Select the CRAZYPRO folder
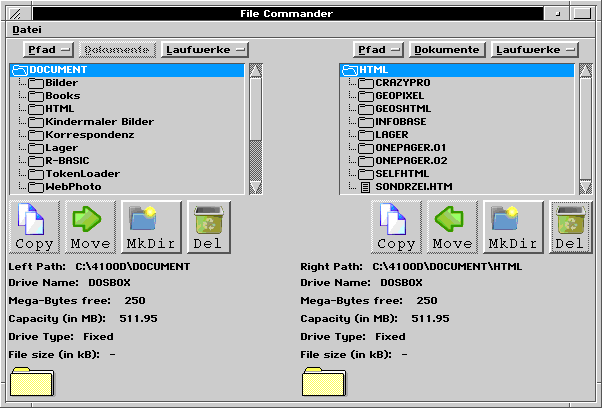Screen dimensions: 602x408 (457, 83)
